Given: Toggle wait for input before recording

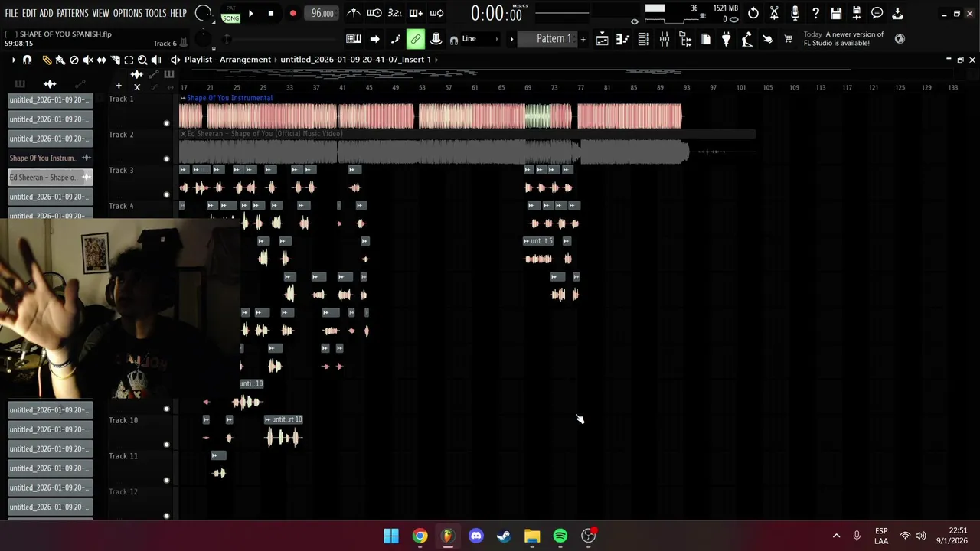Looking at the screenshot, I should coord(374,13).
